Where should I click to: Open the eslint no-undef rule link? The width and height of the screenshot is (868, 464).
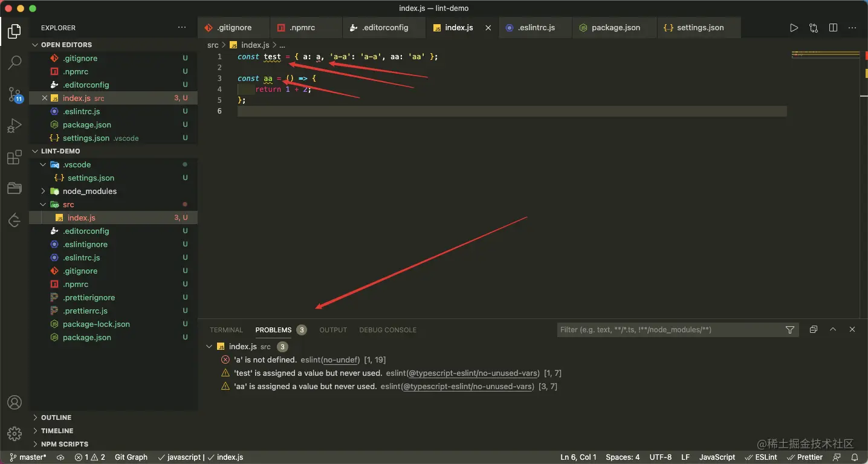341,360
